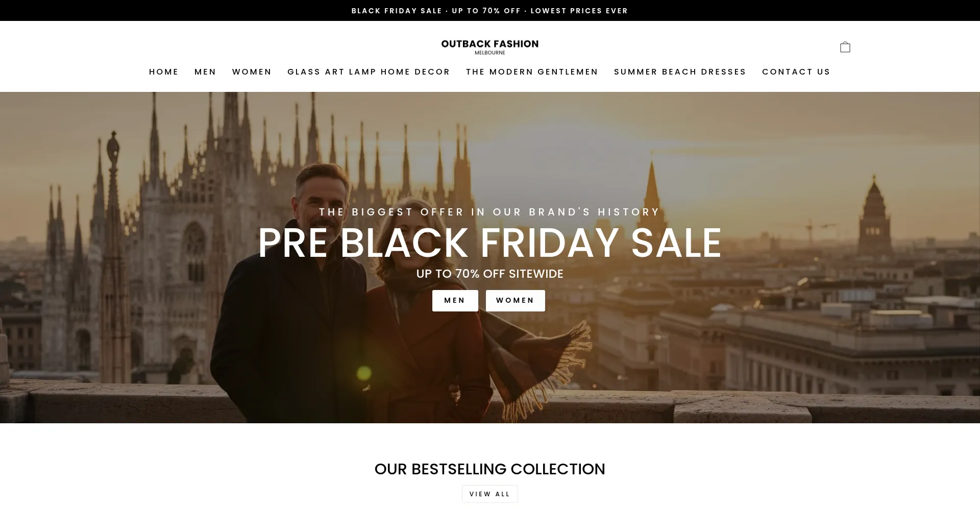The width and height of the screenshot is (980, 507).
Task: Click the VIEW ALL button
Action: pyautogui.click(x=489, y=494)
